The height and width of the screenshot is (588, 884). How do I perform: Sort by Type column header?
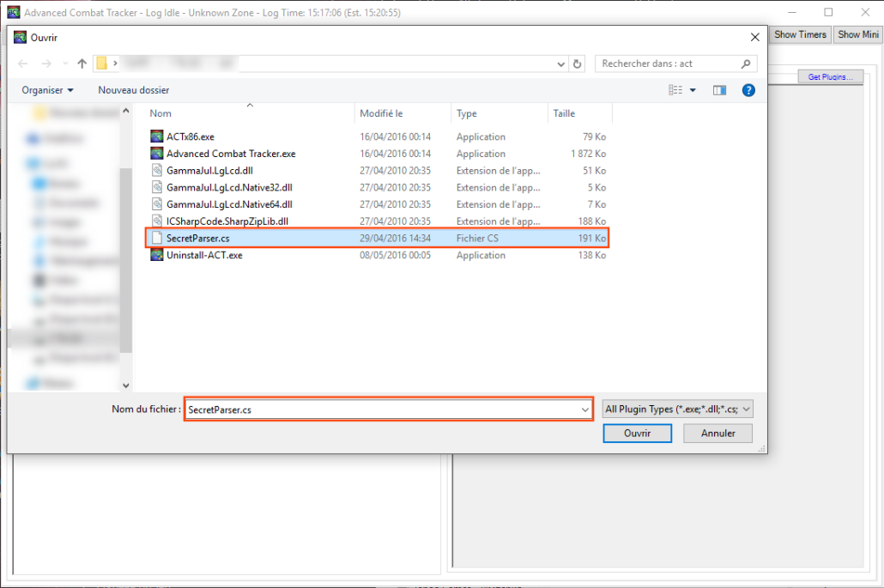(467, 113)
